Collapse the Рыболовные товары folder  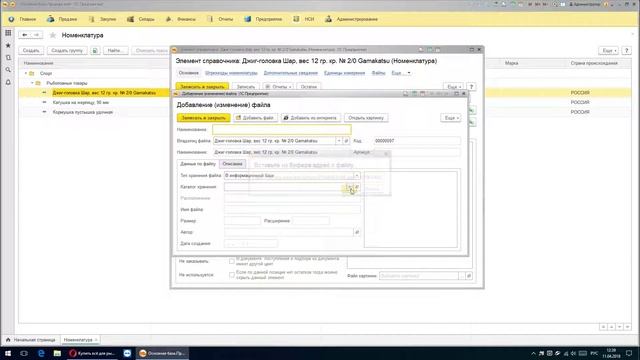point(32,83)
